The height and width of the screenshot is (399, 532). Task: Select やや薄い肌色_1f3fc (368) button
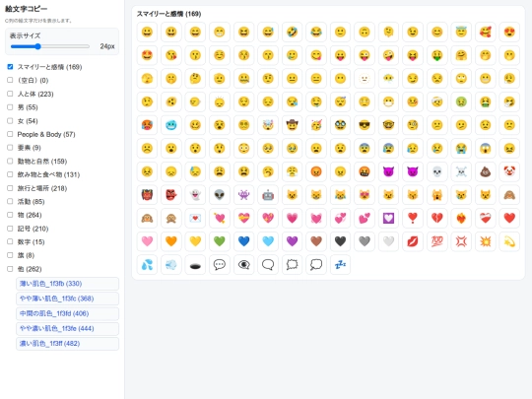[68, 299]
